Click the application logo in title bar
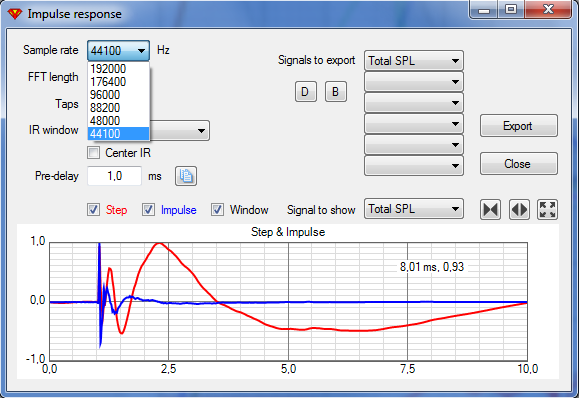 click(x=15, y=14)
